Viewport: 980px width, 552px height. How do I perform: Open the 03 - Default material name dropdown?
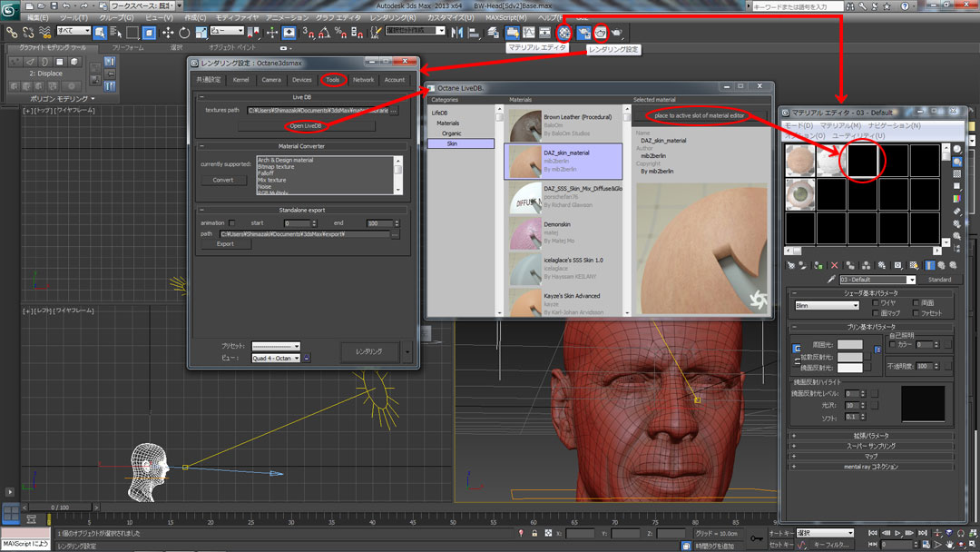877,280
